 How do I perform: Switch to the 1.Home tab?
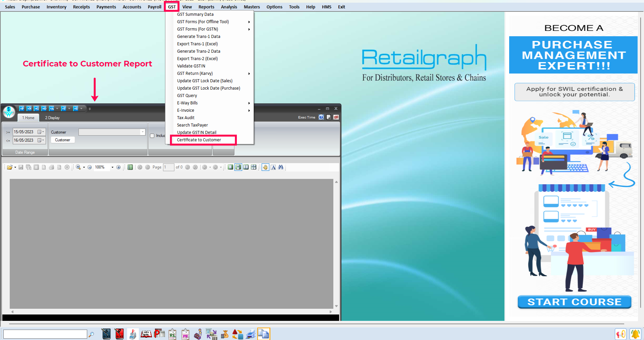(28, 118)
